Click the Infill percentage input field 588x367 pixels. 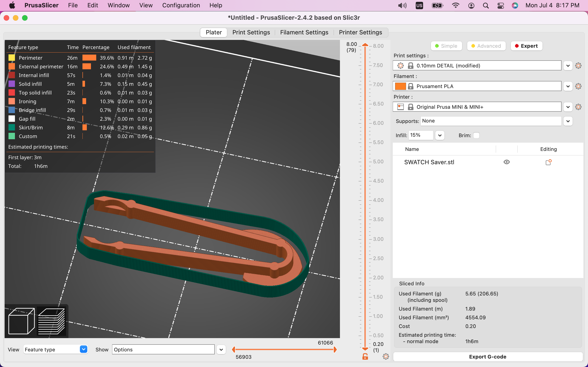click(x=421, y=135)
